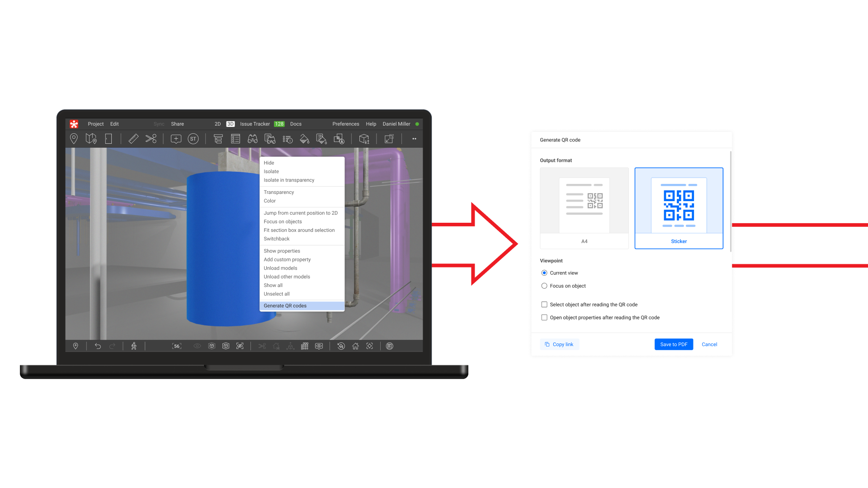This screenshot has width=868, height=488.
Task: Click the Save to PDF button
Action: point(674,344)
